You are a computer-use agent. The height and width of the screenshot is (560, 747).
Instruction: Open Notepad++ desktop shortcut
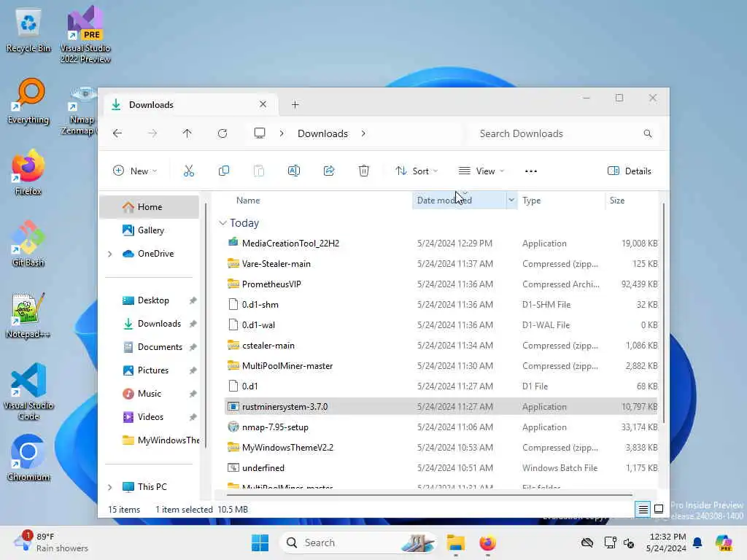tap(28, 315)
